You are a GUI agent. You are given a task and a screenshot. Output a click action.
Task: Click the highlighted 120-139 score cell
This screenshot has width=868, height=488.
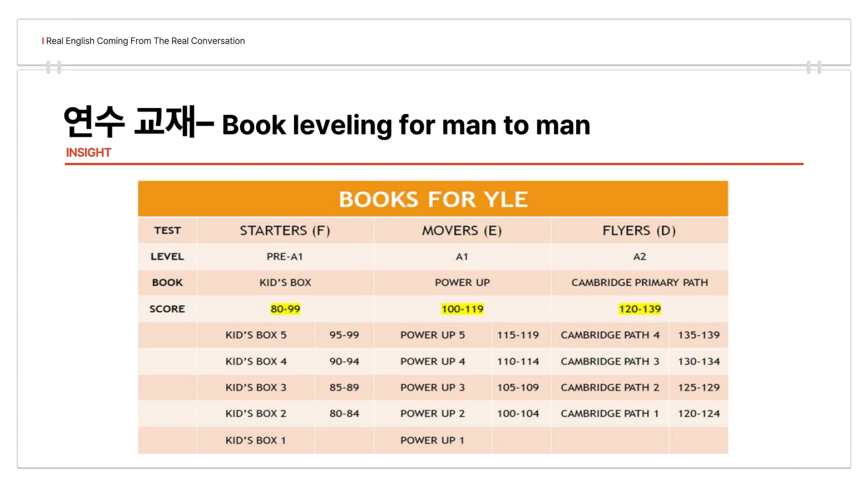click(639, 309)
